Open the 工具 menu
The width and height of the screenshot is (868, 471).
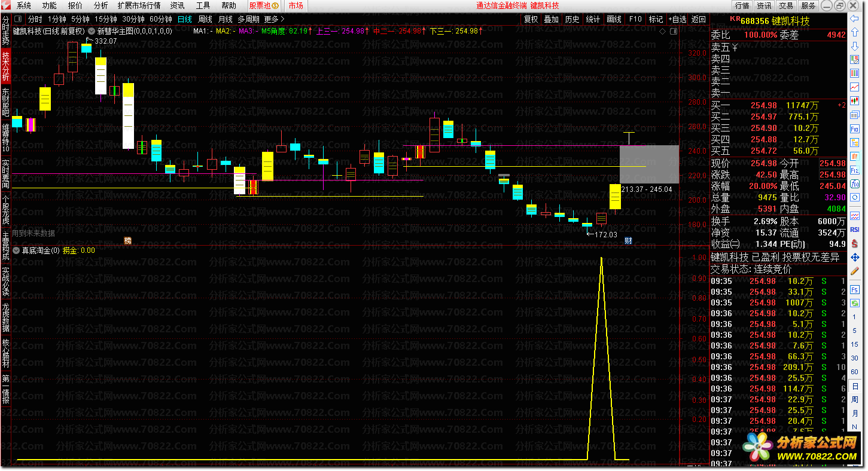203,5
